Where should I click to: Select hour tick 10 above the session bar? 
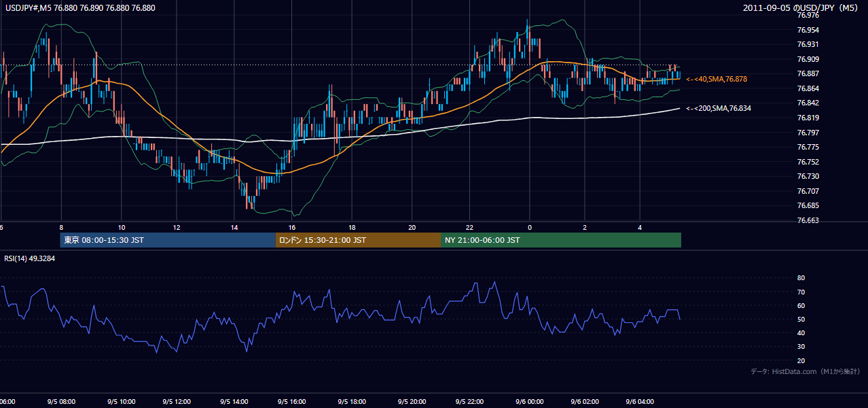tap(122, 227)
